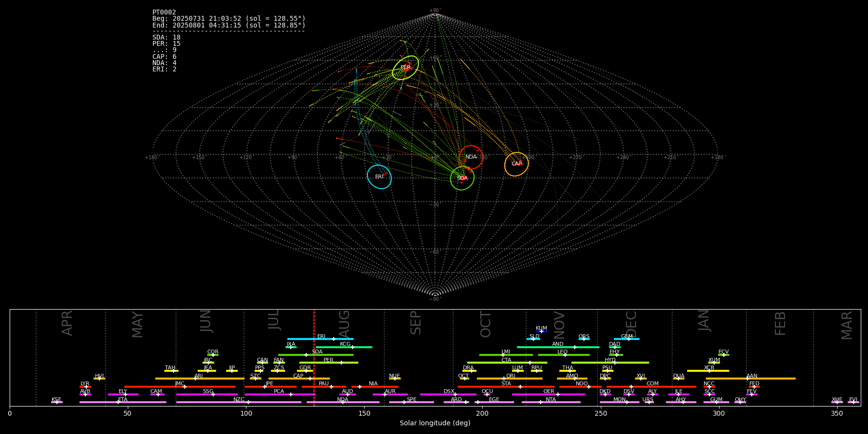
Task: Select the GEM shower bar in timeline
Action: [x=626, y=339]
